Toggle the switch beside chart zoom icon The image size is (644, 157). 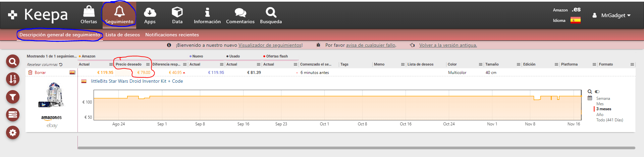(597, 91)
